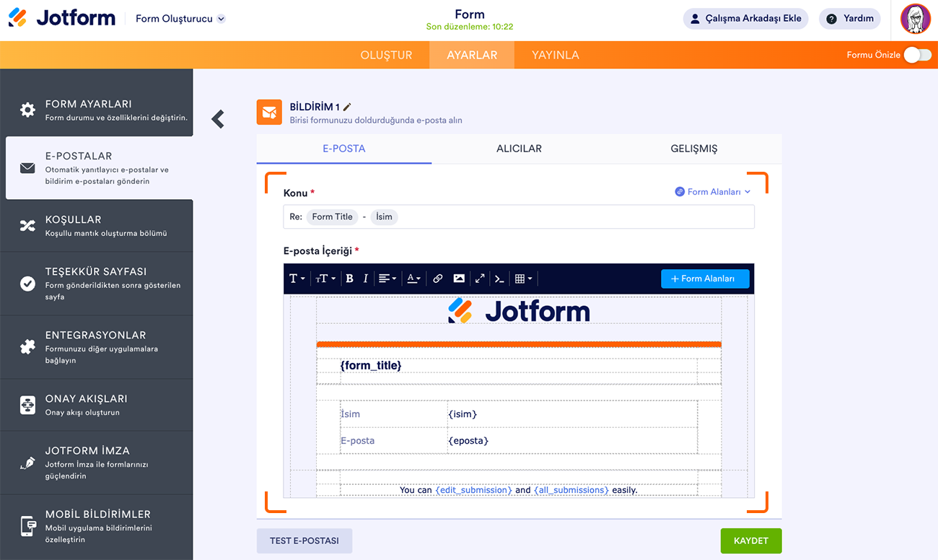Click the {edit_submission} link in email

pos(473,490)
